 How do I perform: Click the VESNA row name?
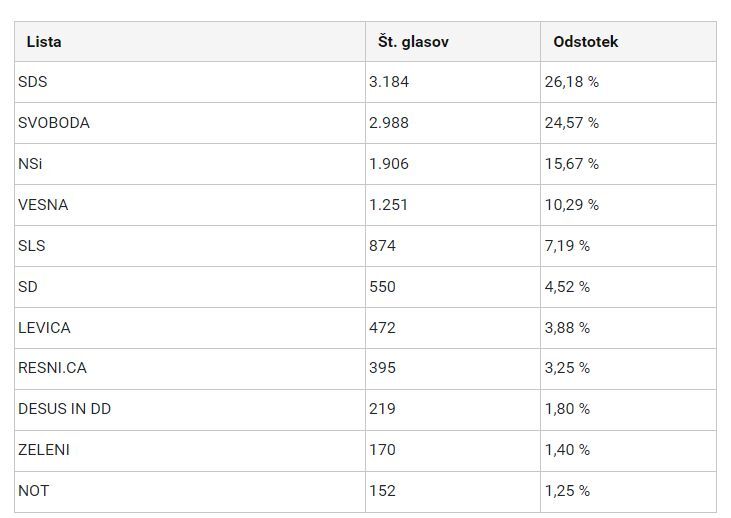pos(43,205)
